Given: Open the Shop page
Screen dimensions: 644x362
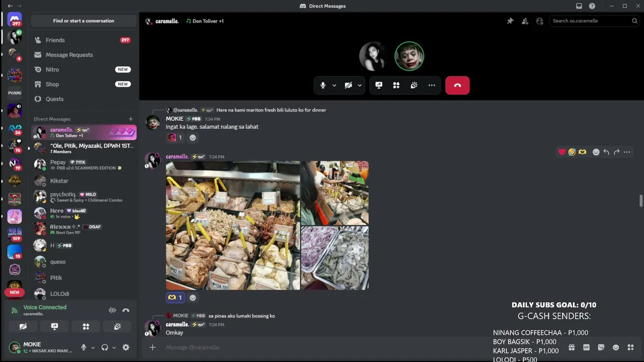Looking at the screenshot, I should pos(84,84).
